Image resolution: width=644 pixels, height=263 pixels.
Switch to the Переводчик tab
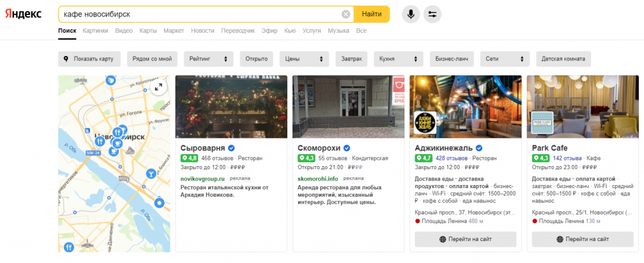(x=238, y=31)
